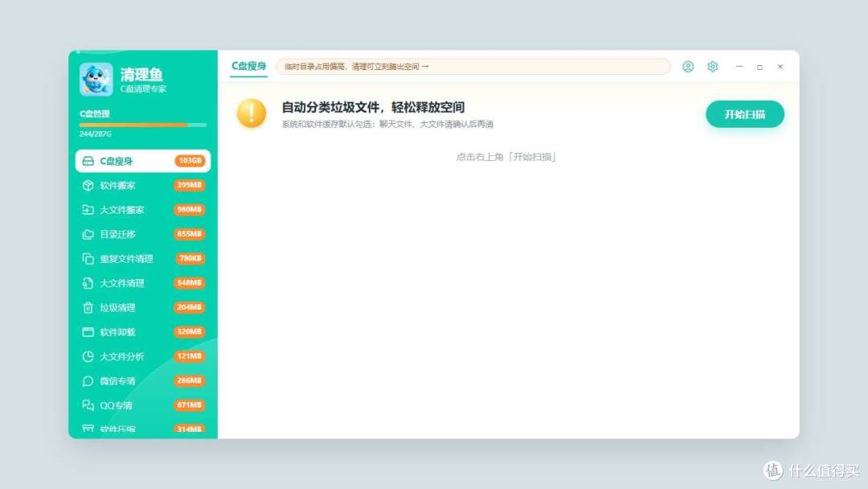Open 软件搬家 in the sidebar
Image resolution: width=868 pixels, height=489 pixels.
(143, 186)
